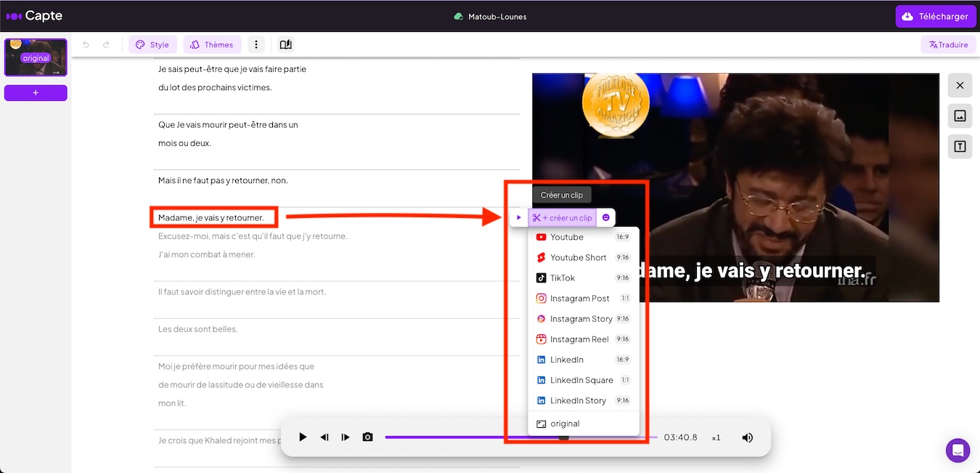Click the book reader icon in toolbar
The height and width of the screenshot is (473, 980).
tap(285, 45)
